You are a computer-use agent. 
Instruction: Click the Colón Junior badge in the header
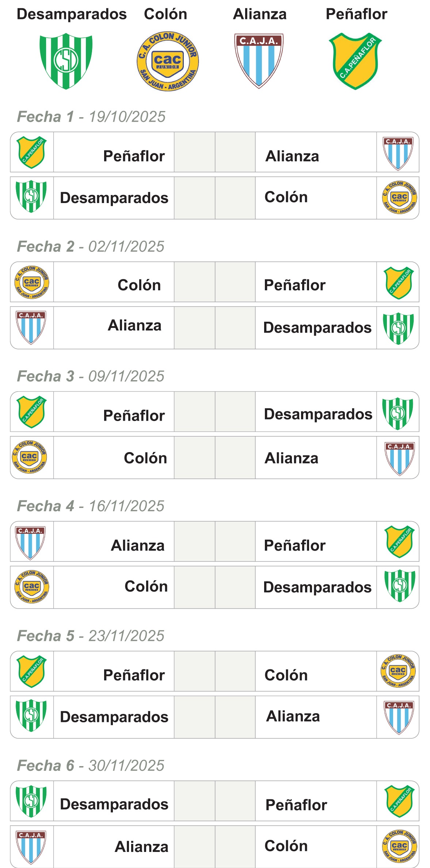[168, 61]
